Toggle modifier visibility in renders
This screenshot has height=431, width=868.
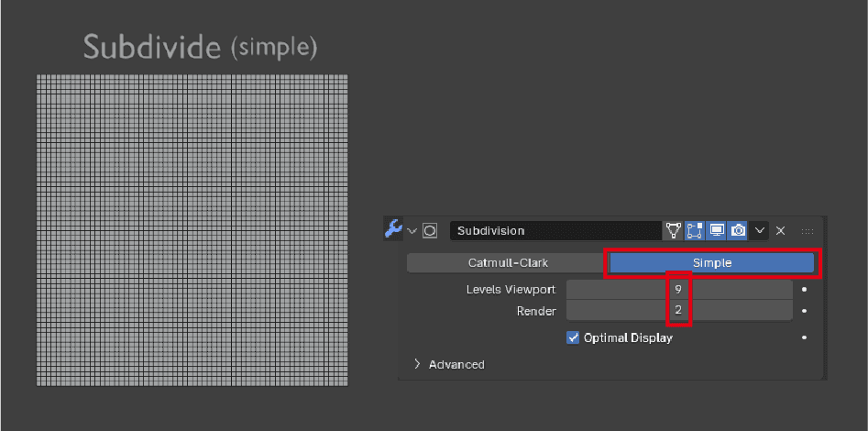click(x=738, y=230)
